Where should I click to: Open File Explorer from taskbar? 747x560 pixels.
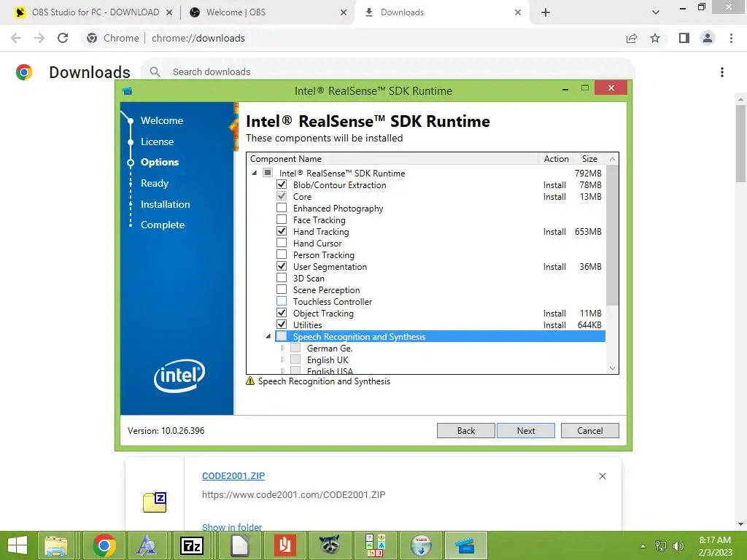point(55,545)
